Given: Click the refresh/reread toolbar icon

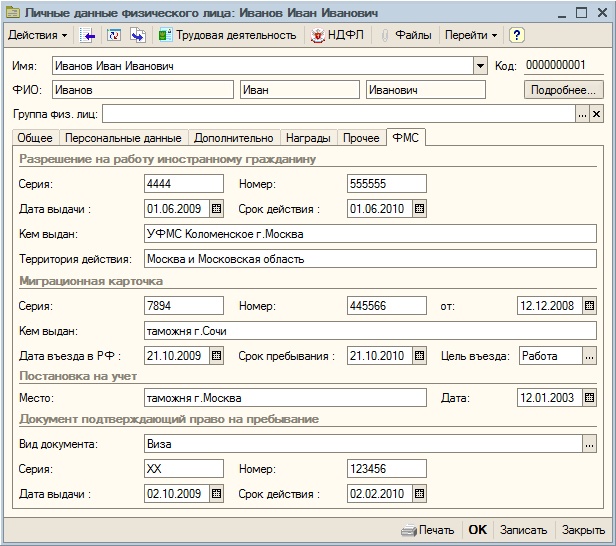Looking at the screenshot, I should click(114, 35).
